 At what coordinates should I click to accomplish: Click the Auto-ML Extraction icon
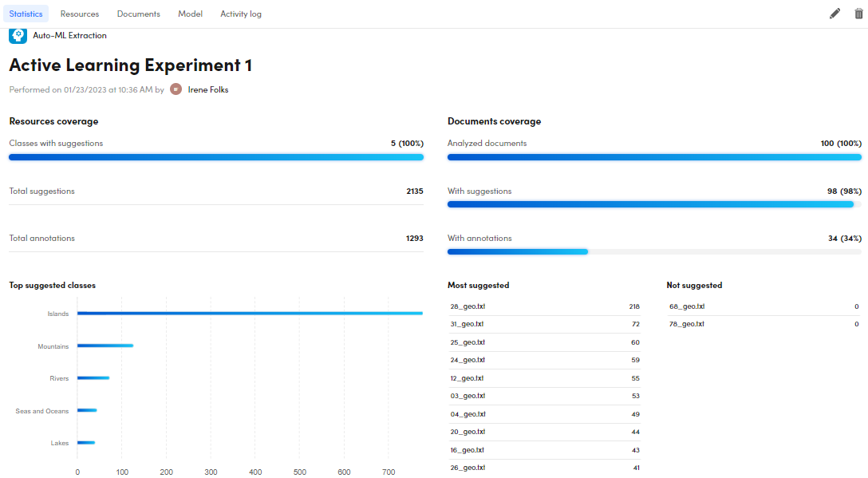18,35
